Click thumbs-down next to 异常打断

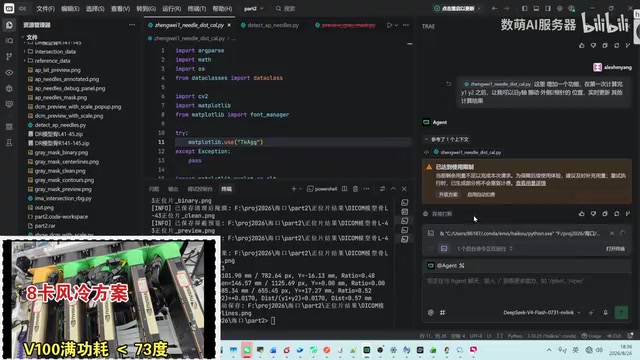pos(593,213)
